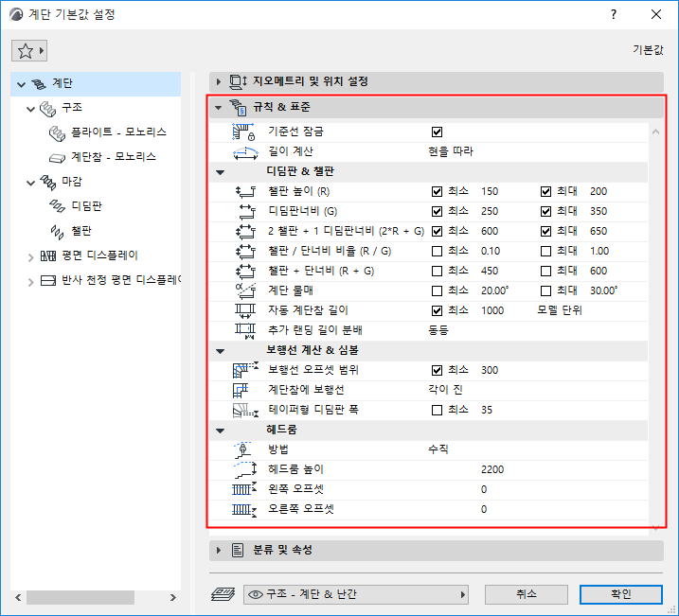Click the layer icon beside layer dropdown
679x616 pixels.
click(223, 595)
